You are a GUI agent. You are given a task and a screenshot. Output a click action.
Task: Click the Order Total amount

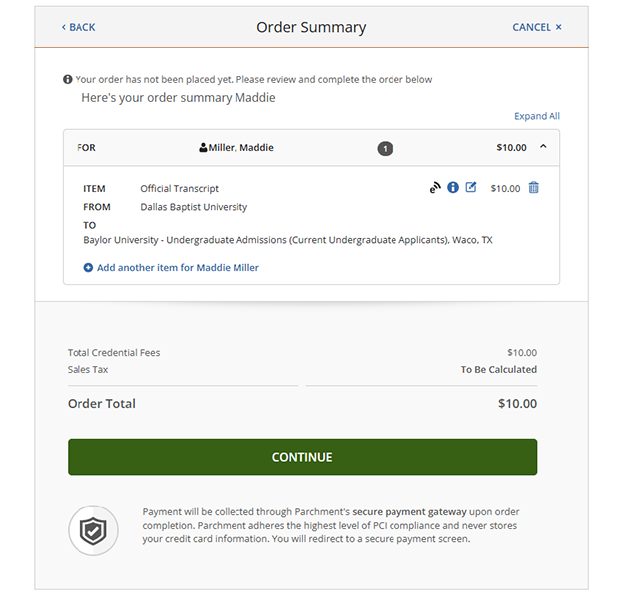pyautogui.click(x=517, y=404)
